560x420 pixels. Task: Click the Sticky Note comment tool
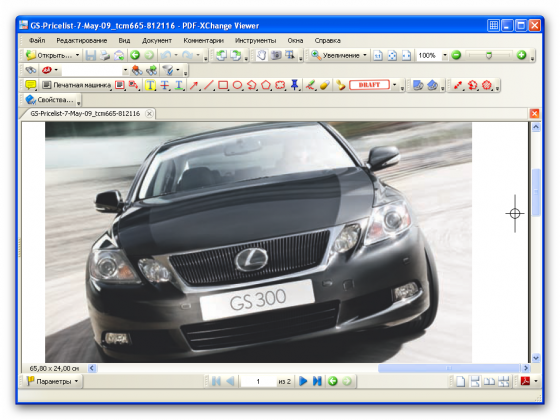pyautogui.click(x=31, y=85)
